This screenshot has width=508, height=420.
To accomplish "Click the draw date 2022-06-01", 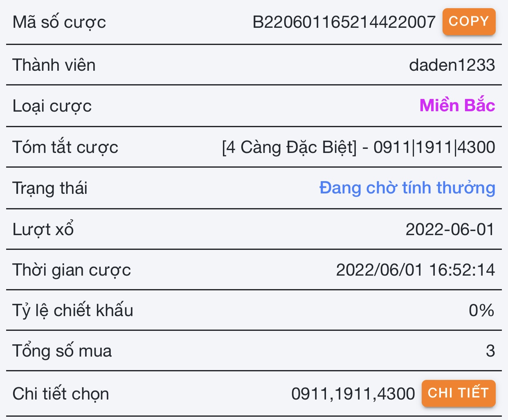I will [450, 229].
